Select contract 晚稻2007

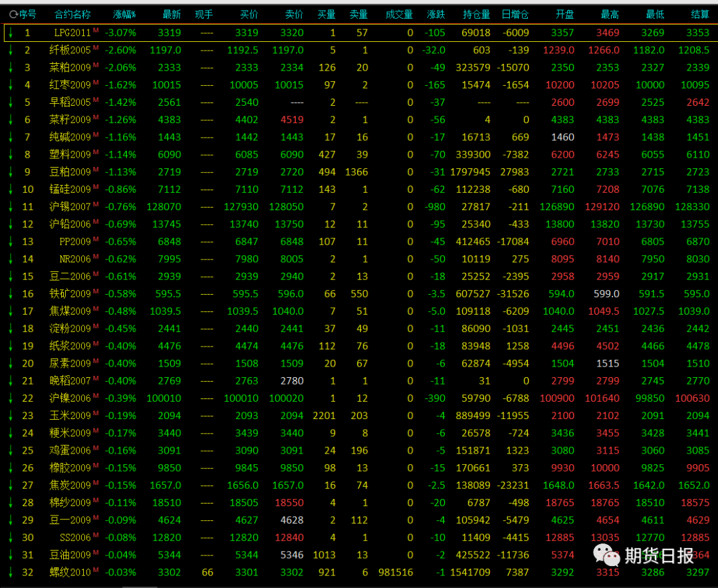(70, 381)
